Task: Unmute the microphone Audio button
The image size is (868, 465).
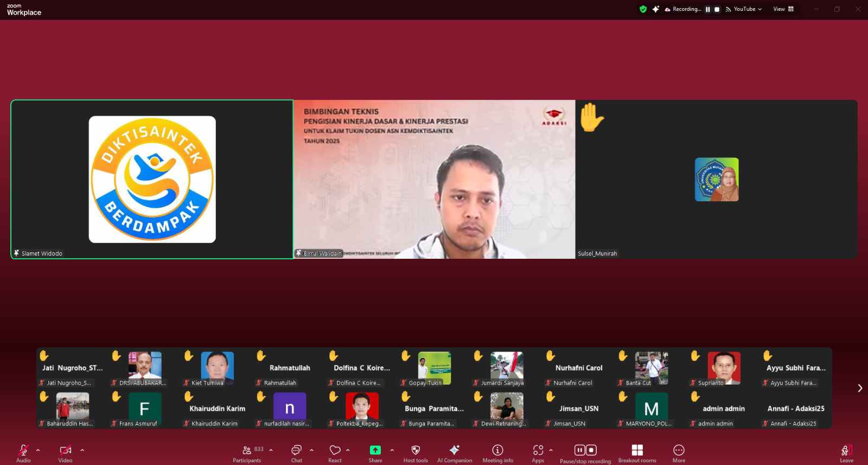Action: pyautogui.click(x=23, y=453)
